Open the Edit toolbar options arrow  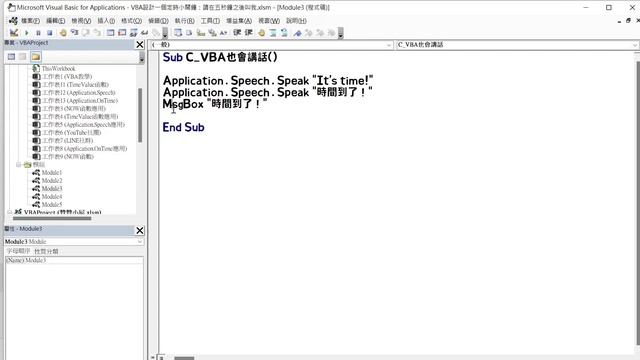[340, 33]
